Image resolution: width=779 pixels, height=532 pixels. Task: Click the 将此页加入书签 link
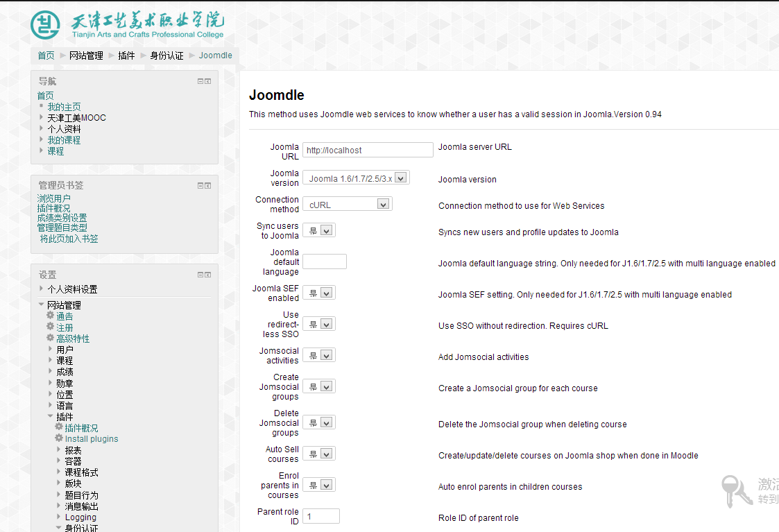point(69,239)
